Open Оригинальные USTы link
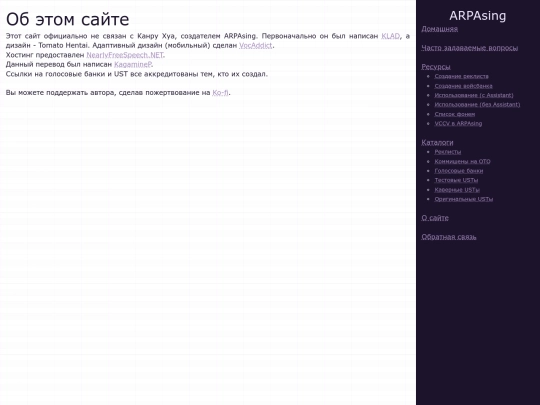540x405 pixels. 464,199
